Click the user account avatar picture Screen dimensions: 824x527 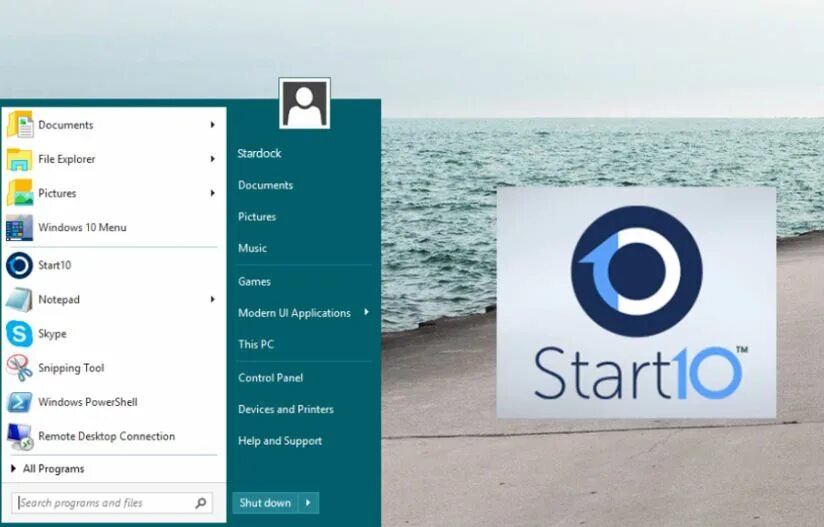pyautogui.click(x=304, y=103)
